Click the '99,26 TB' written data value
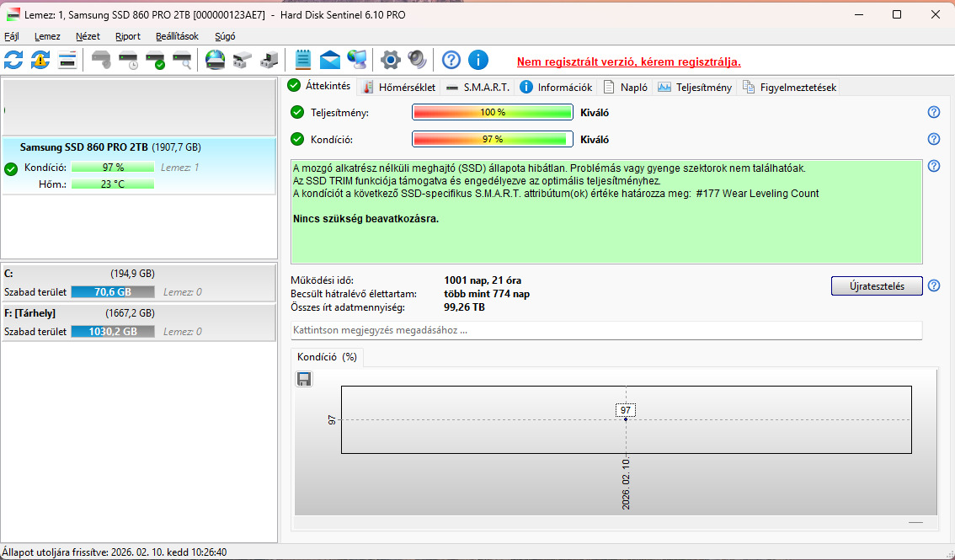This screenshot has width=955, height=560. pyautogui.click(x=464, y=307)
